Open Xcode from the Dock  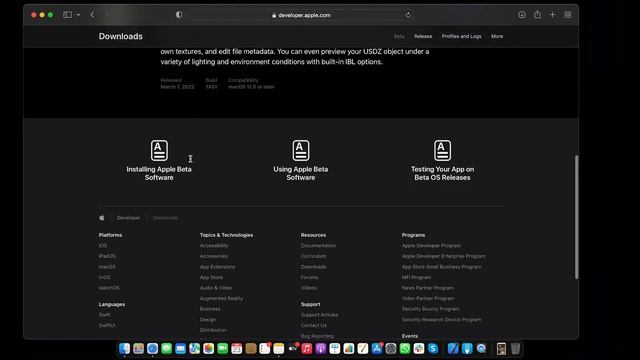click(x=453, y=349)
